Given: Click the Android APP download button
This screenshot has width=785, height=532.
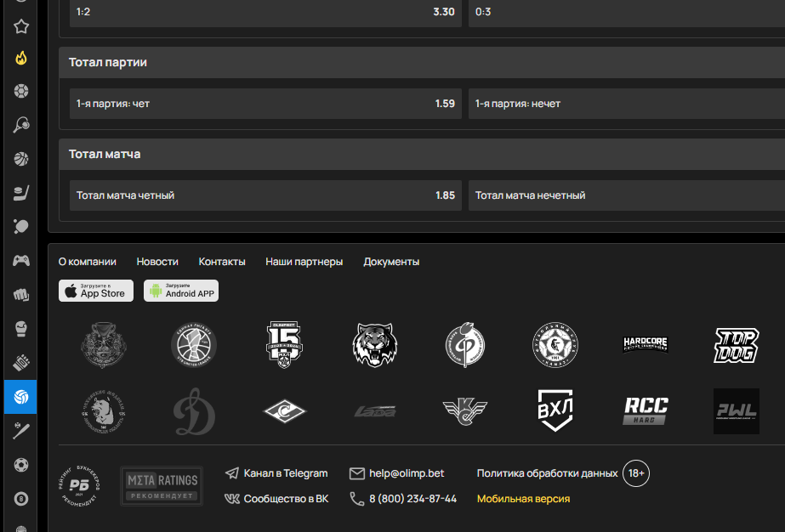Looking at the screenshot, I should coord(181,291).
